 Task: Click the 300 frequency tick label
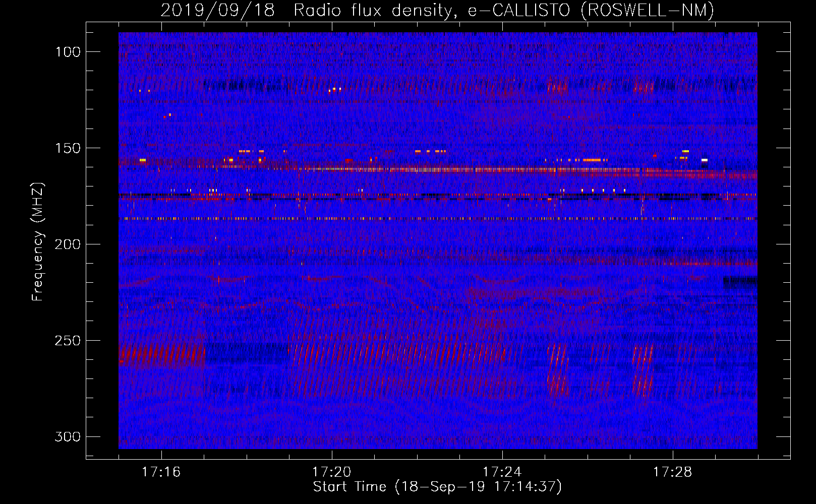[67, 436]
